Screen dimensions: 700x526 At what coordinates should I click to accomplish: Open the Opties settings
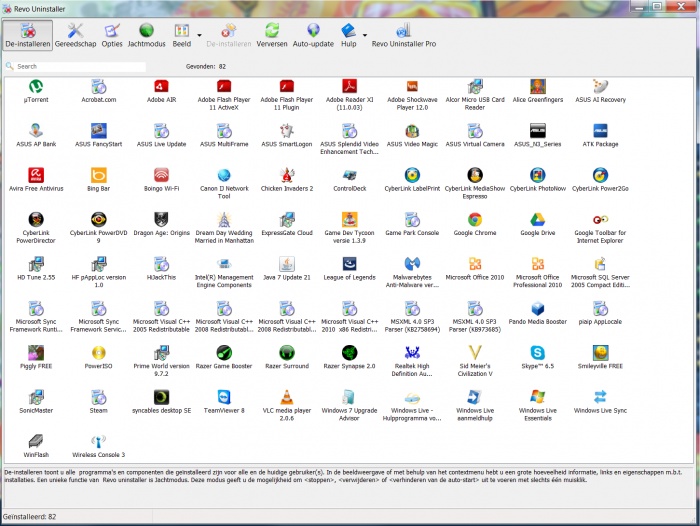pos(112,35)
